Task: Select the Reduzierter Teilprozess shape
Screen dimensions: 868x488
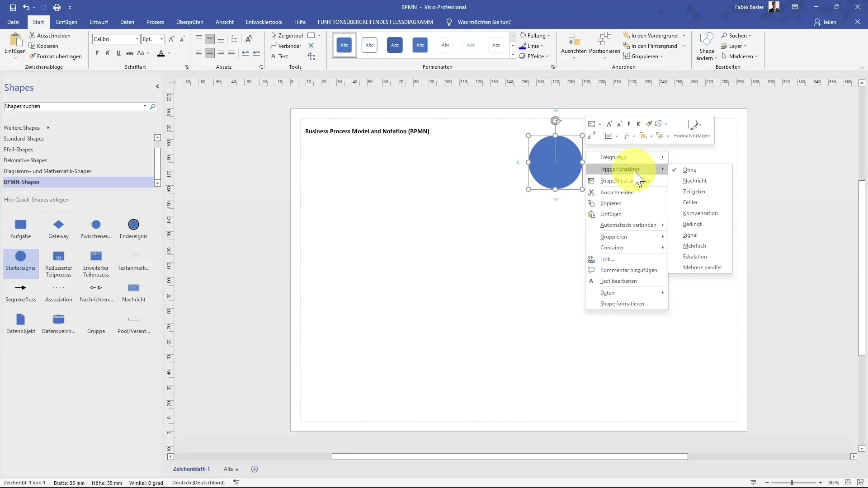Action: coord(58,264)
